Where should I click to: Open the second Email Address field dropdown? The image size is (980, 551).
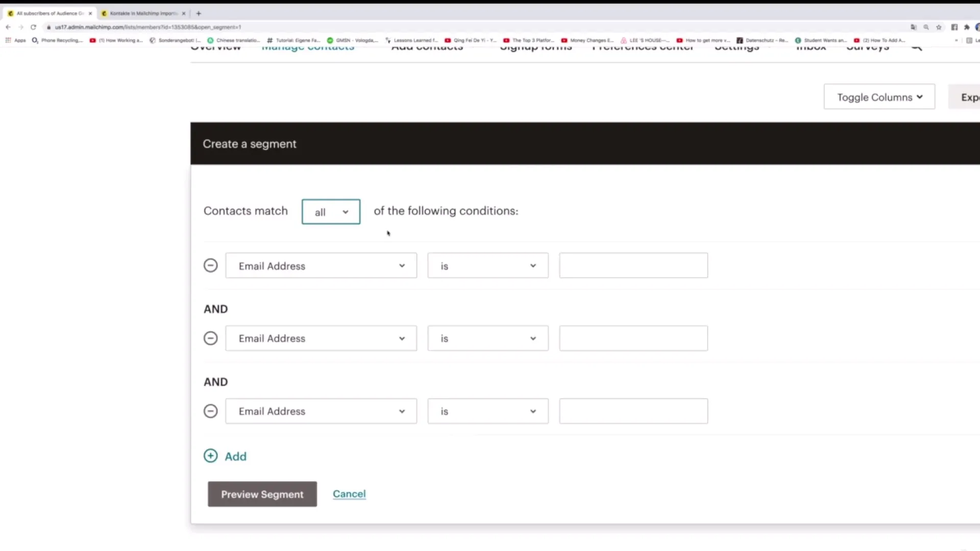tap(321, 338)
